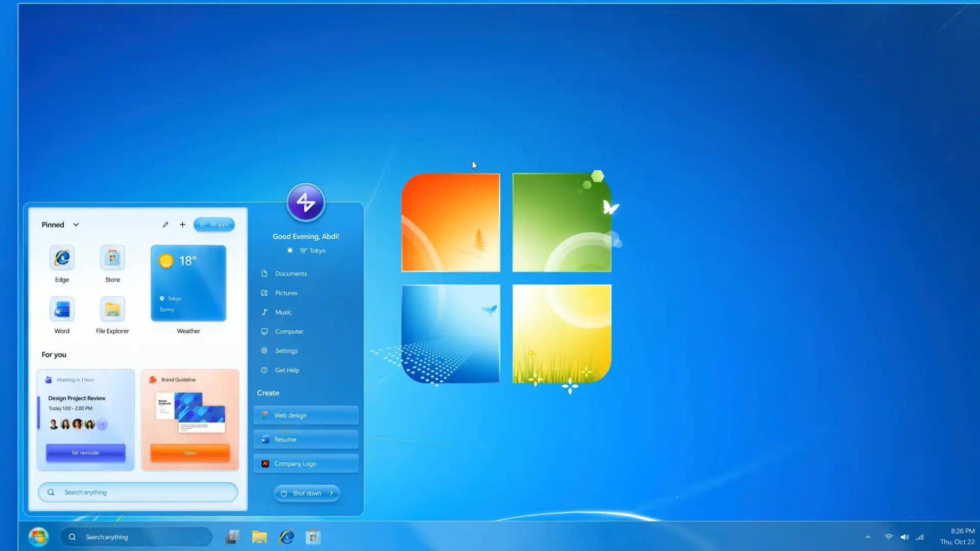This screenshot has width=980, height=551.
Task: Open the Task View icon in taskbar
Action: point(233,537)
